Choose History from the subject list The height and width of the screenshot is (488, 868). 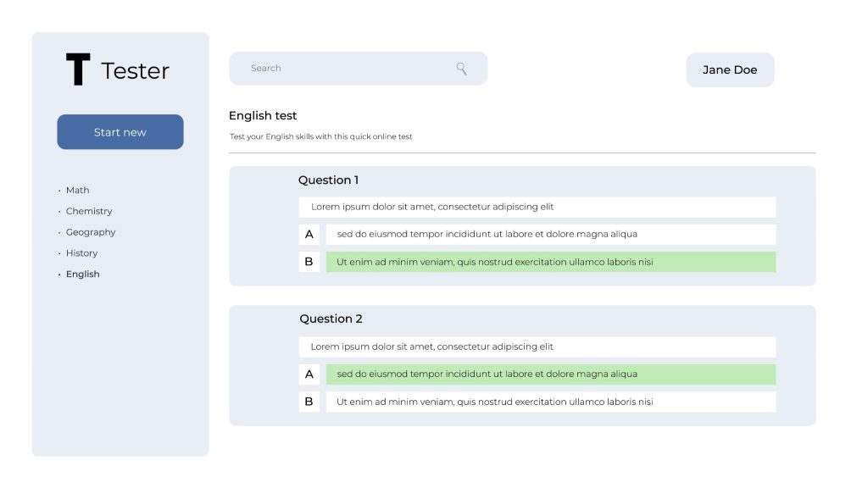point(81,253)
